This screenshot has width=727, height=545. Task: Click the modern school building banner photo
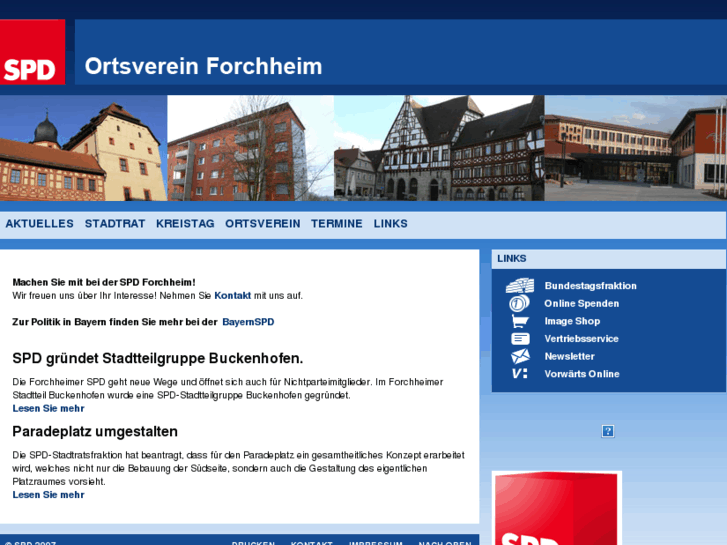pyautogui.click(x=636, y=148)
